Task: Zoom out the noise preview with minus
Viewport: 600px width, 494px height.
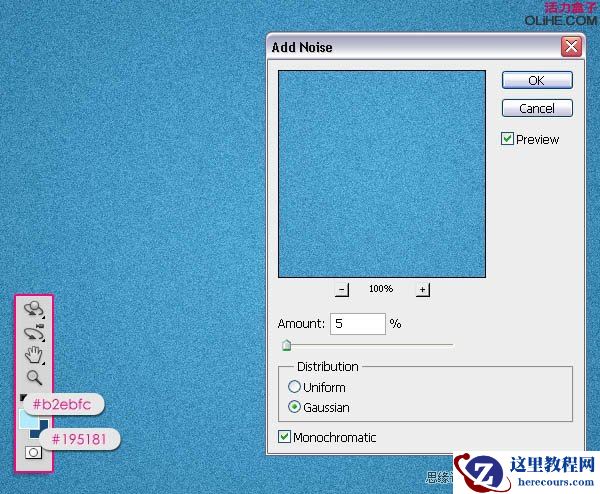Action: (x=342, y=290)
